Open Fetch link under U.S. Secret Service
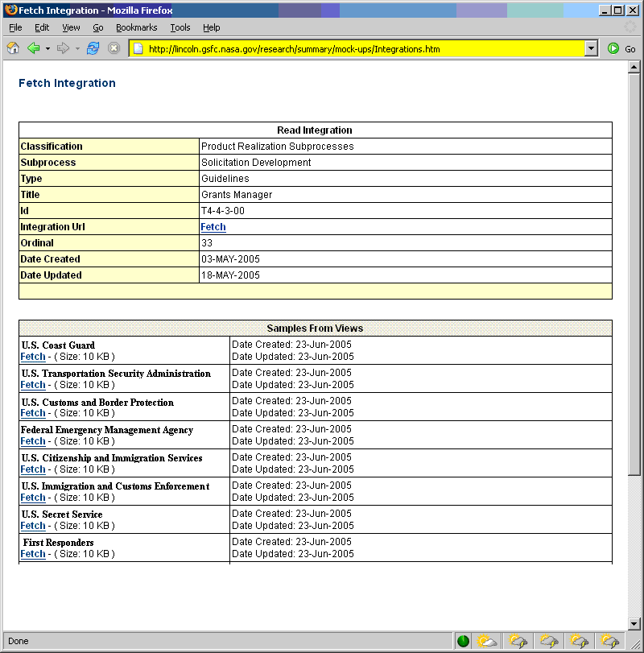This screenshot has height=653, width=644. [x=33, y=526]
